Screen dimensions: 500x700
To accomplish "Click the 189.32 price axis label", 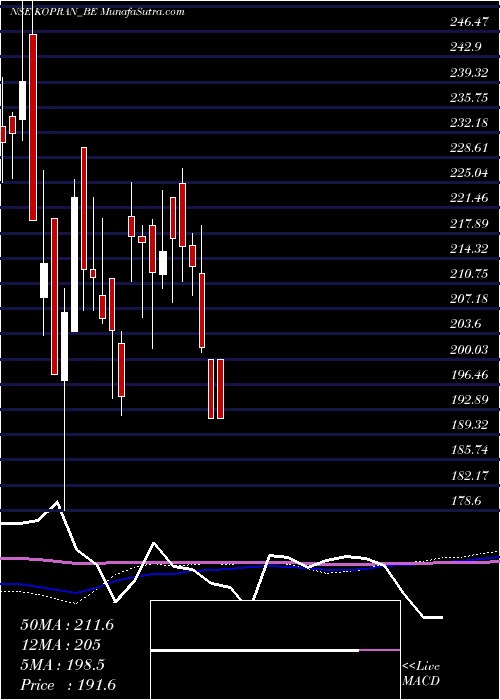I will click(x=469, y=425).
